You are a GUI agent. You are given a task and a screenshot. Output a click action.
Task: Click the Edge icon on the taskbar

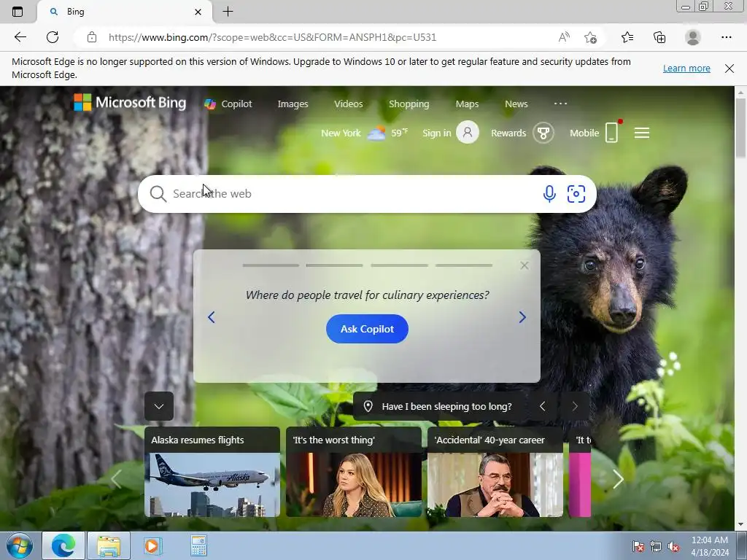click(63, 545)
